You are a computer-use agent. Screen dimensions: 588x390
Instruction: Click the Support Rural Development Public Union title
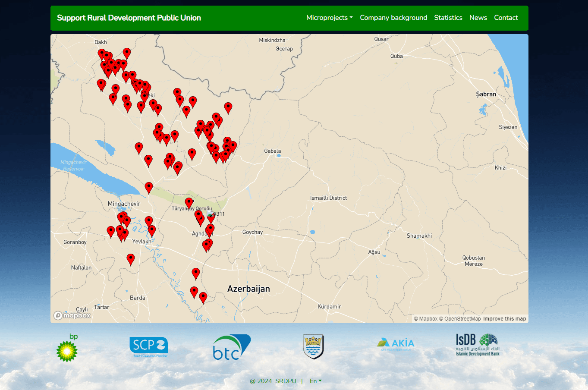129,18
